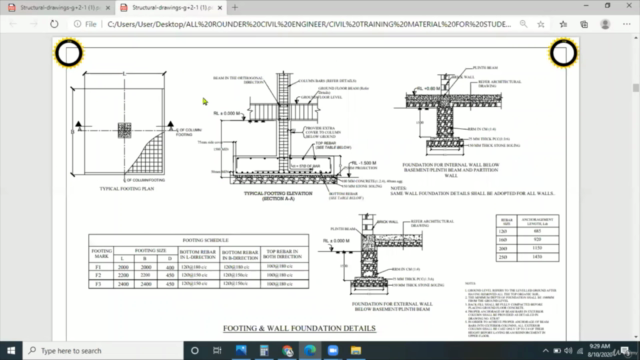The height and width of the screenshot is (360, 640).
Task: Click the 'FOOTING SIZE' column header
Action: [x=150, y=250]
